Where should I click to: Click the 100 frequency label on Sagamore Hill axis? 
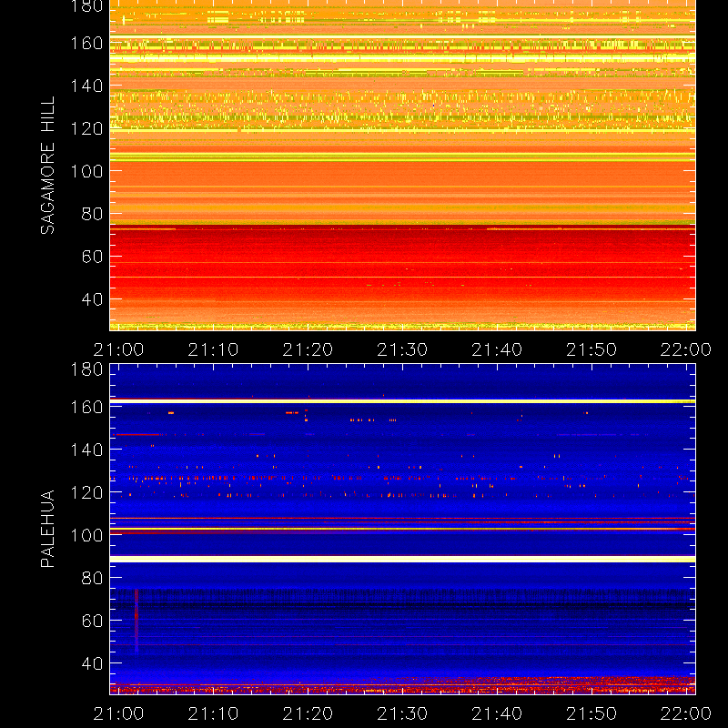click(86, 171)
